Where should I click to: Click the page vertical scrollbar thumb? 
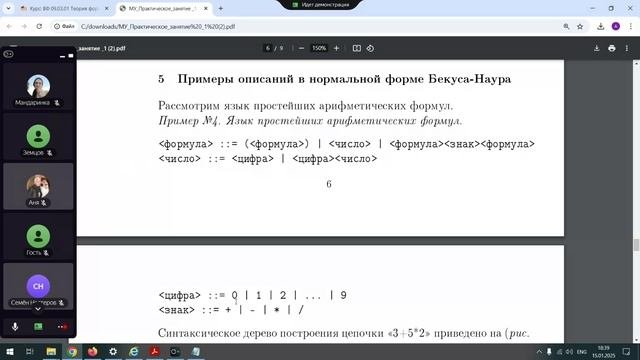[636, 245]
